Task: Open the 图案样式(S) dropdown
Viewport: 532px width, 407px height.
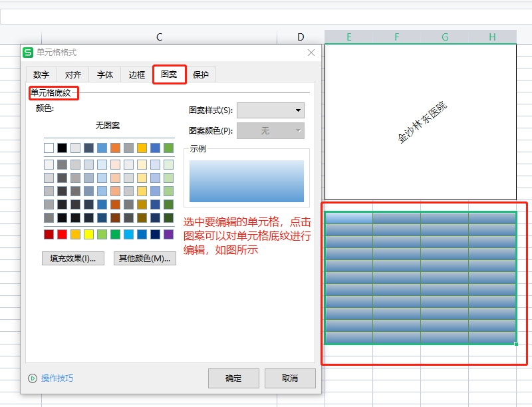Action: (x=271, y=110)
